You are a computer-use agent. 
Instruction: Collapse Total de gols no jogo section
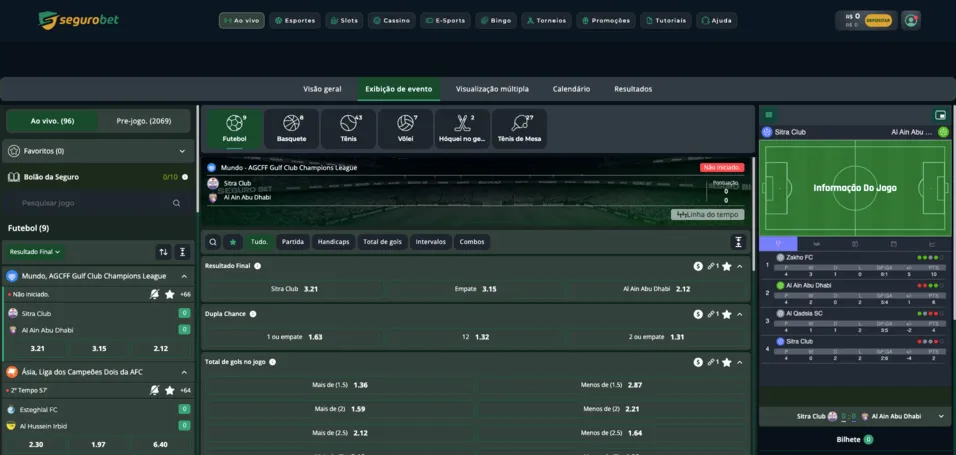(740, 362)
